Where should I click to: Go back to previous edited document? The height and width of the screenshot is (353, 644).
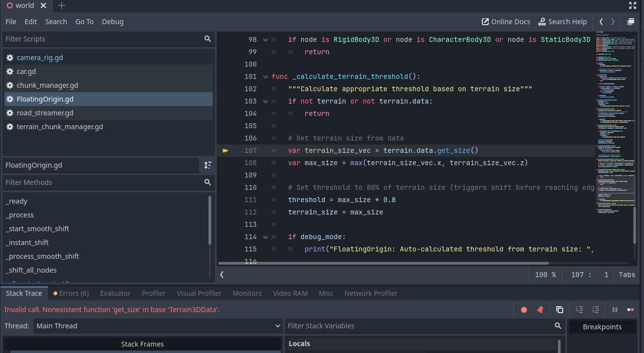601,22
